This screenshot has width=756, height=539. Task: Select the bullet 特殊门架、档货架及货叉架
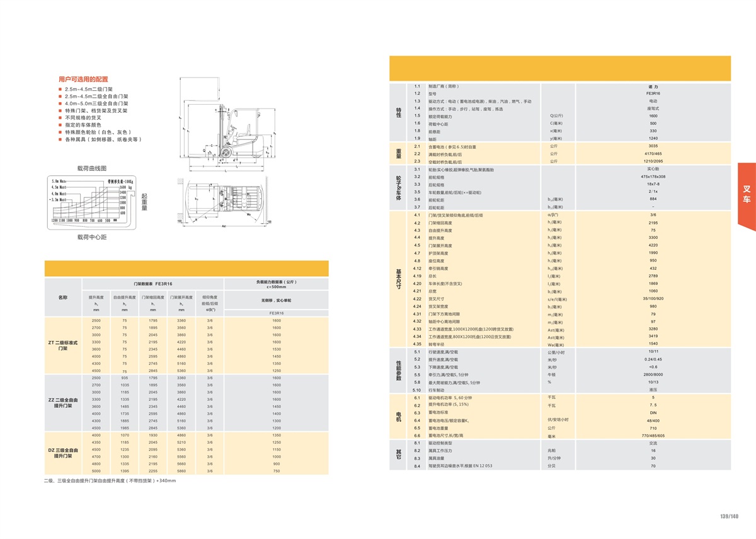[x=96, y=110]
